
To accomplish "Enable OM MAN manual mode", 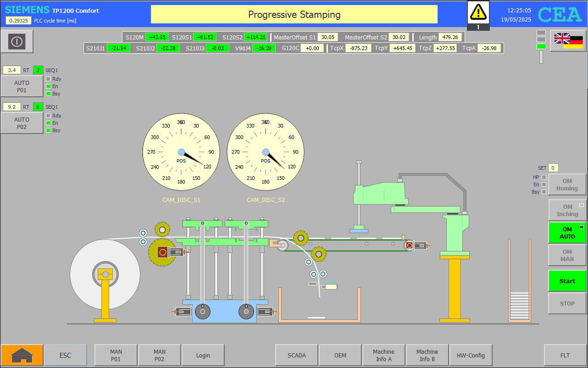I will (x=567, y=255).
